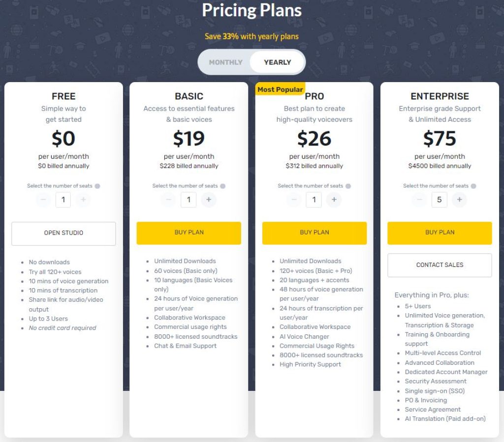Decrease seat count for Basic plan

click(x=168, y=200)
